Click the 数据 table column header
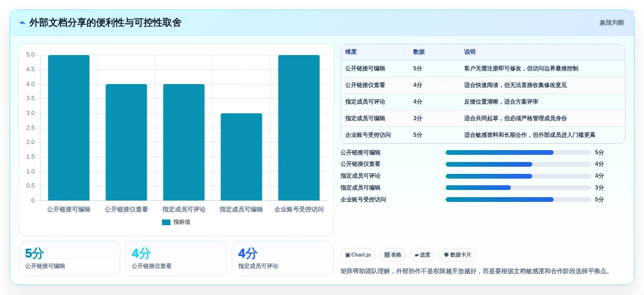This screenshot has height=295, width=644. tap(419, 52)
